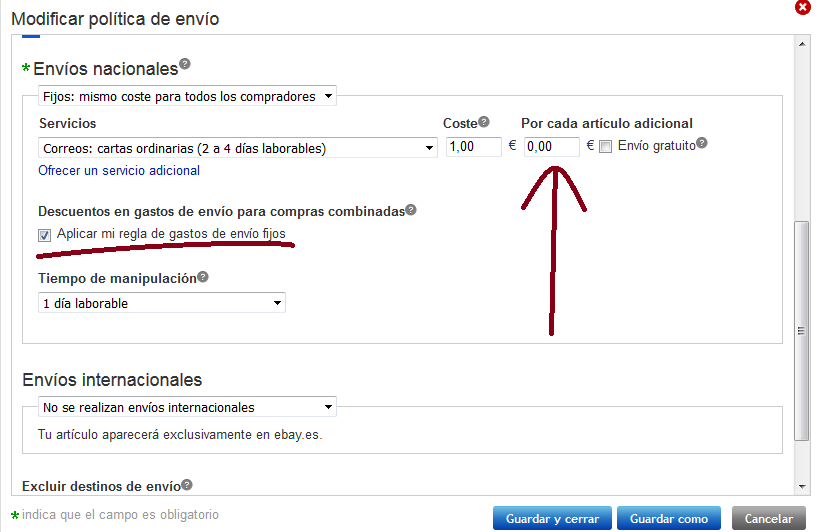Uncheck Aplicar mi regla de gastos de envío fijos
Image resolution: width=819 pixels, height=532 pixels.
coord(44,235)
